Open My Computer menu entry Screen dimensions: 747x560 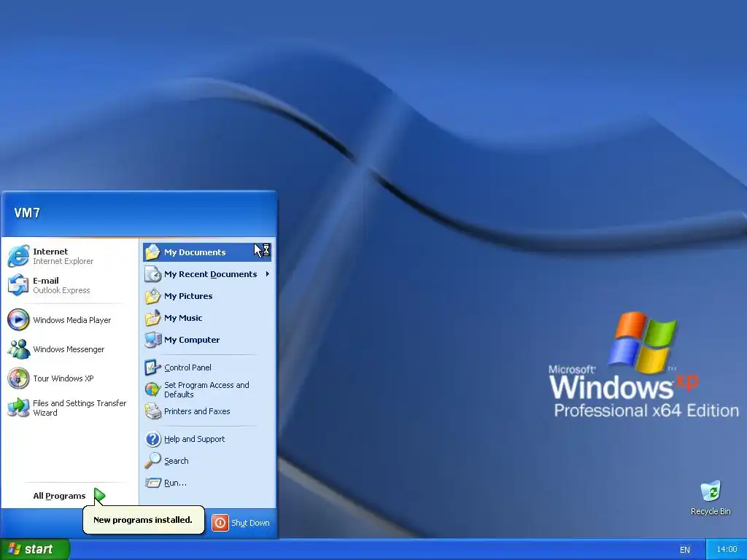207,340
